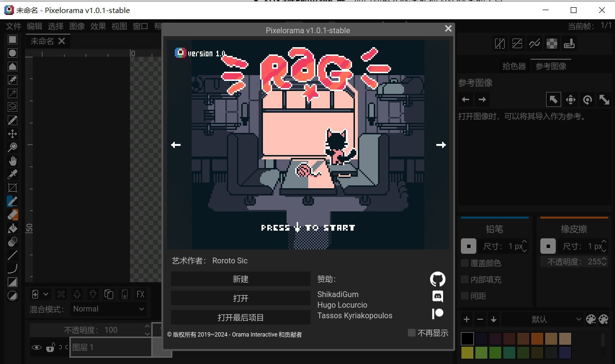Viewport: 615px width, 364px height.
Task: Select the rectangular selection tool
Action: [13, 39]
